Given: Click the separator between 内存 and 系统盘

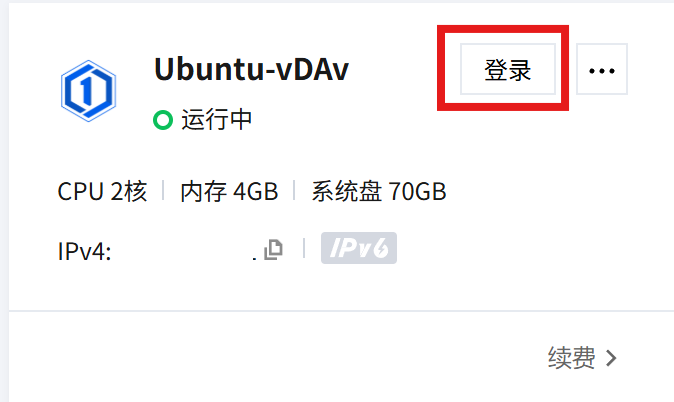Looking at the screenshot, I should (294, 190).
